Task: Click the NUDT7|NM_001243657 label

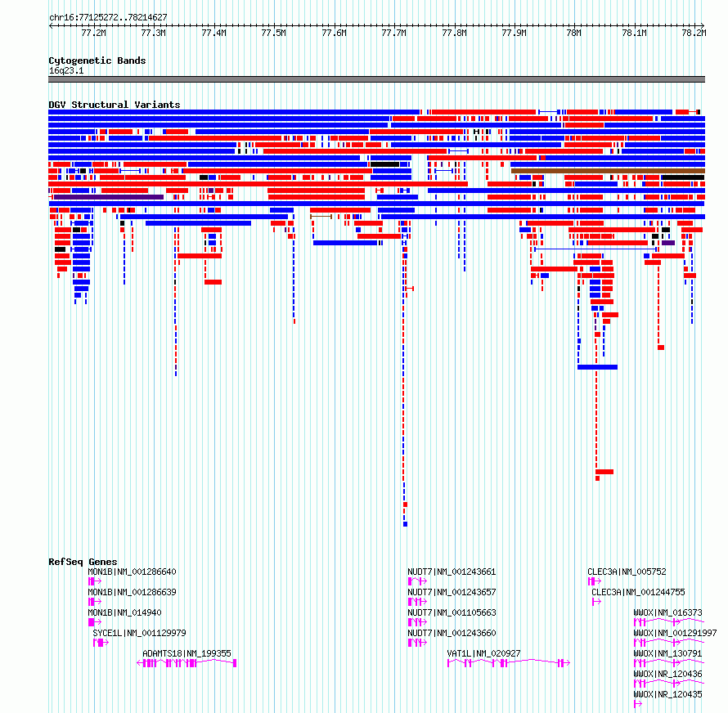Action: [452, 592]
